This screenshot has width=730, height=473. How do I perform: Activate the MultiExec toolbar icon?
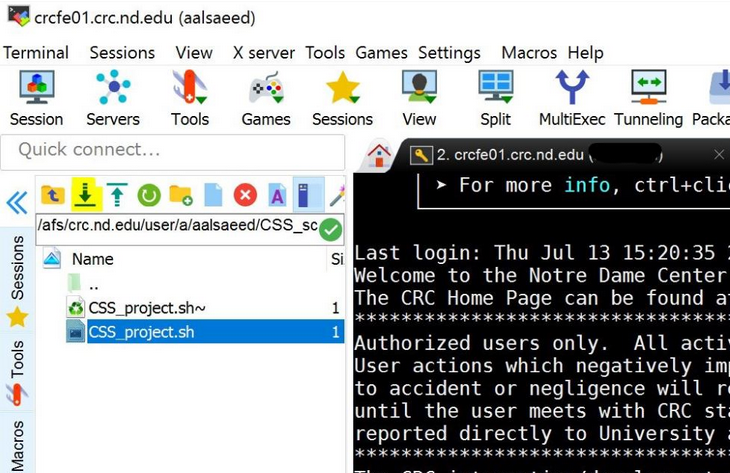572,99
